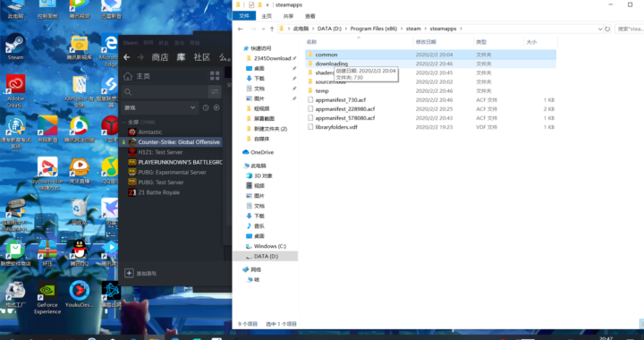644x340 pixels.
Task: Toggle Steam ready-to-play filter icon
Action: click(216, 107)
